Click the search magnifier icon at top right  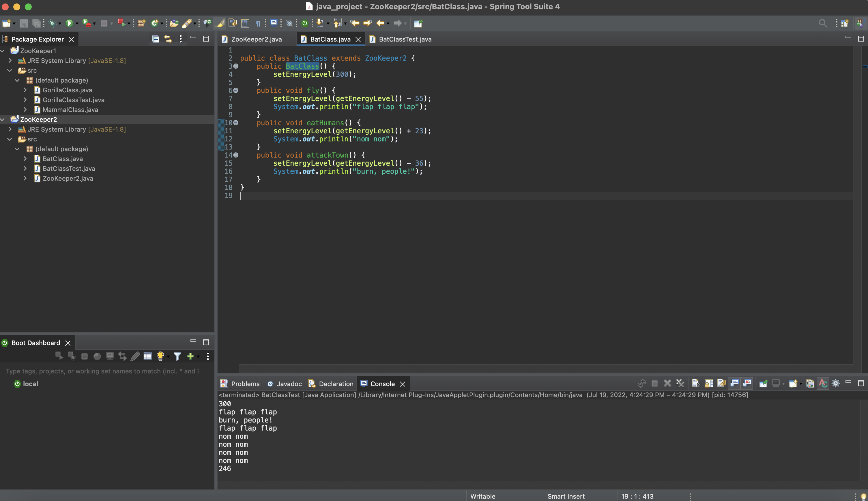[823, 23]
